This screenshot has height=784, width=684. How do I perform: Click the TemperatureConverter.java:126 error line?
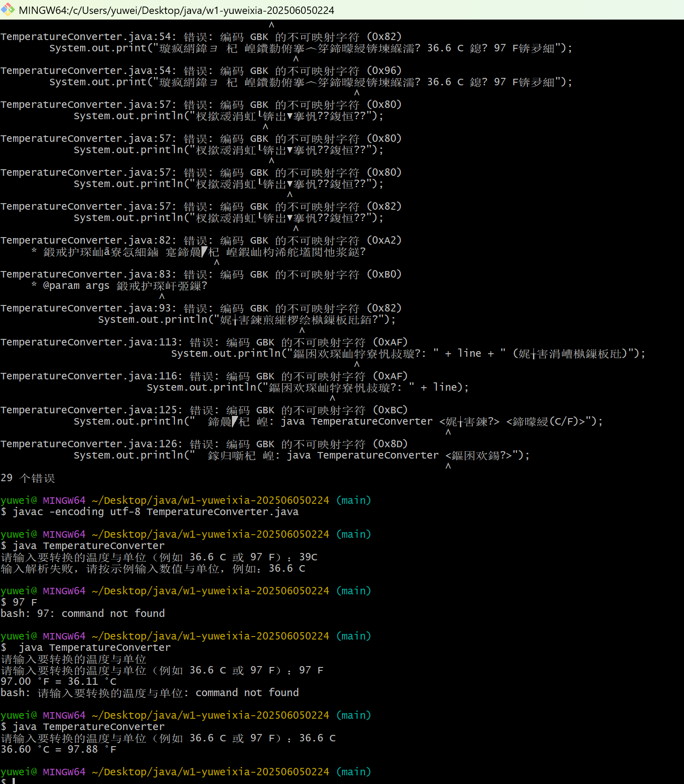(204, 444)
